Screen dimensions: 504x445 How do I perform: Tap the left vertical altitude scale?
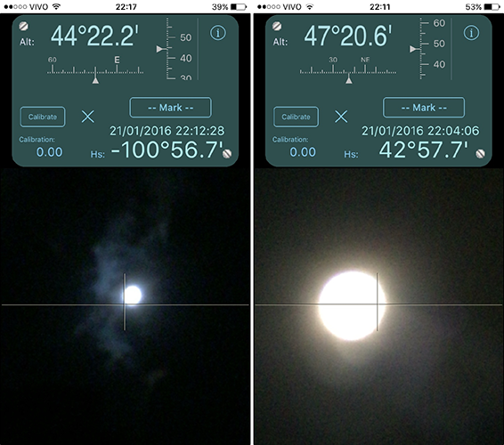(x=175, y=49)
